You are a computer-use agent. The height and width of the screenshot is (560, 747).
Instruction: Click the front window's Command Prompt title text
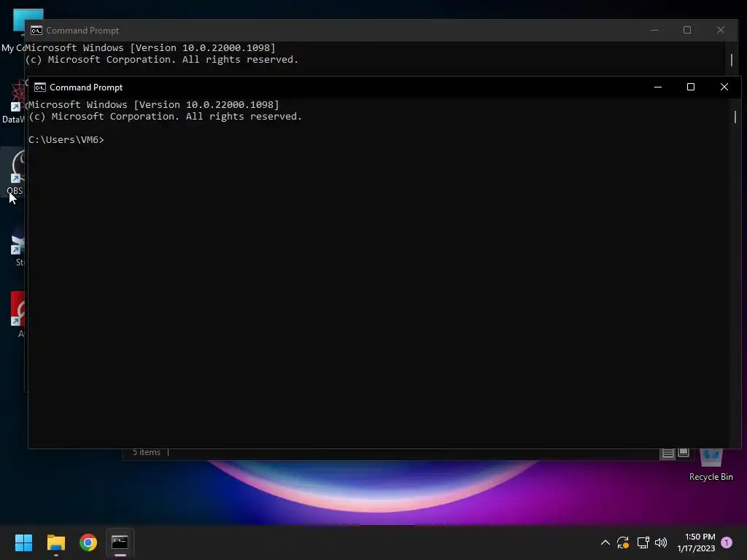86,87
